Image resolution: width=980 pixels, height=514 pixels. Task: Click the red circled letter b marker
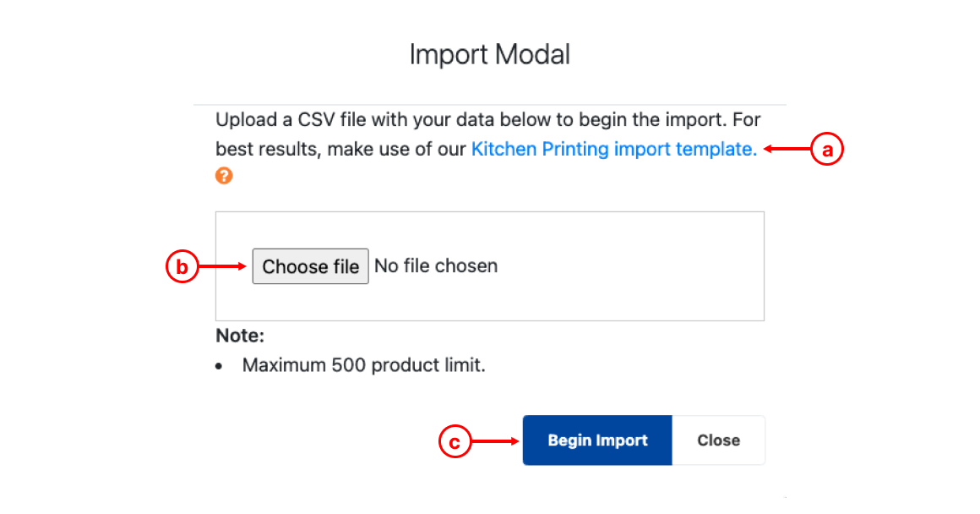(x=182, y=266)
